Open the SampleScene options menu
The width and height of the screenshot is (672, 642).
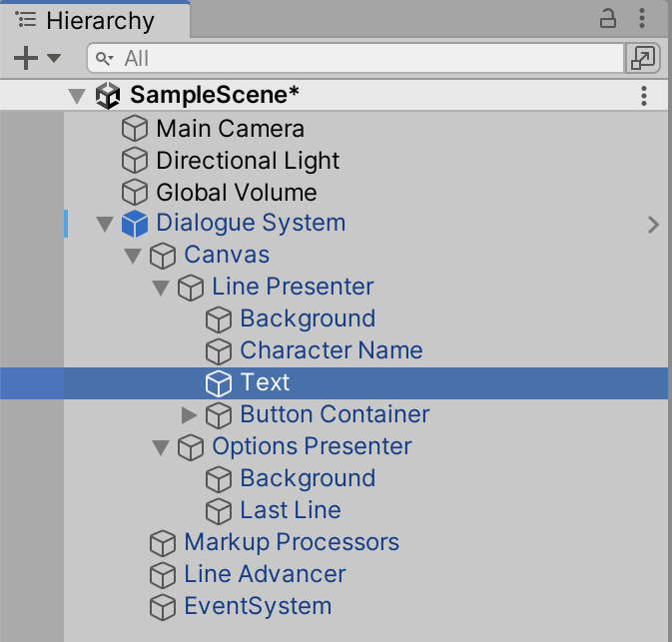(x=644, y=96)
